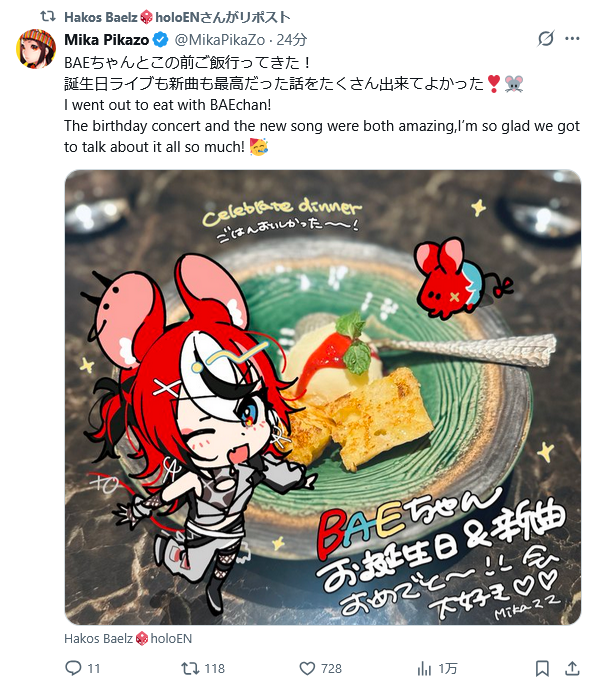Image resolution: width=598 pixels, height=690 pixels.
Task: Click the repost indicator icon at top
Action: [x=48, y=17]
